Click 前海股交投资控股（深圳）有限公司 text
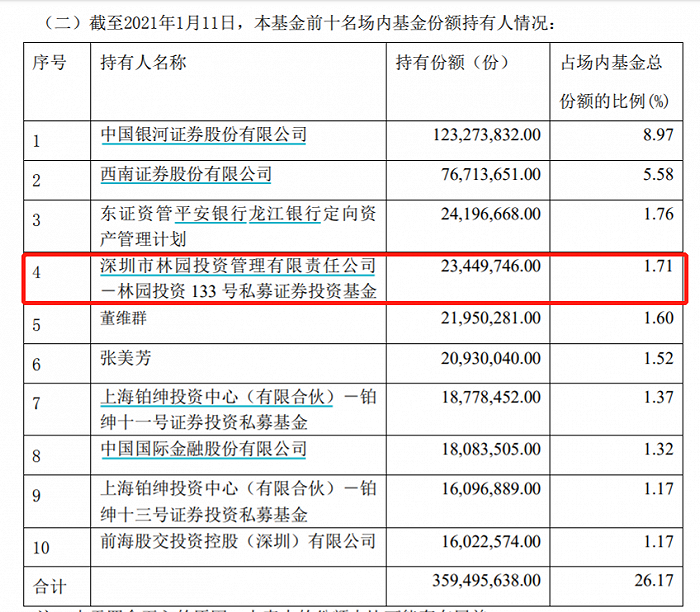 (238, 541)
